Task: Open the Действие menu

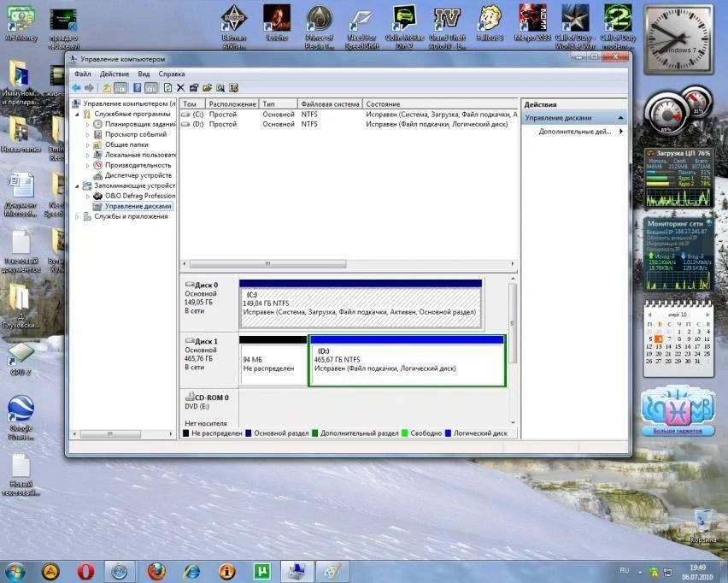Action: [x=114, y=74]
